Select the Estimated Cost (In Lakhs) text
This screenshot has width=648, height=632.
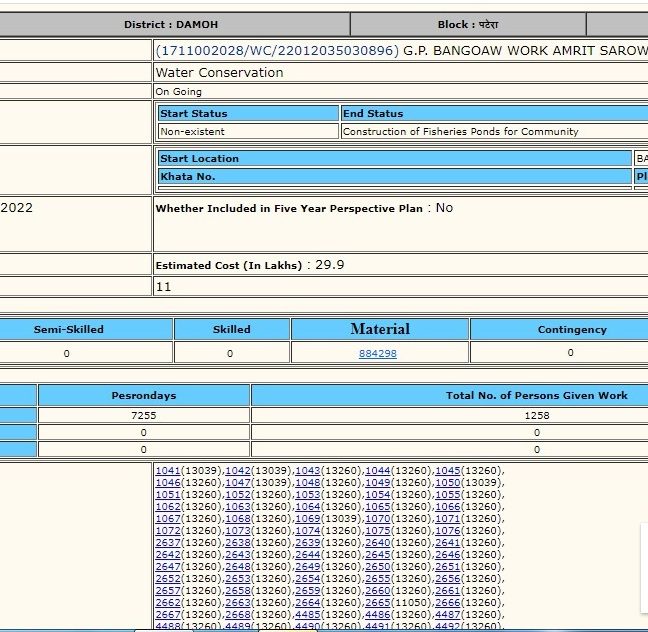[x=229, y=265]
